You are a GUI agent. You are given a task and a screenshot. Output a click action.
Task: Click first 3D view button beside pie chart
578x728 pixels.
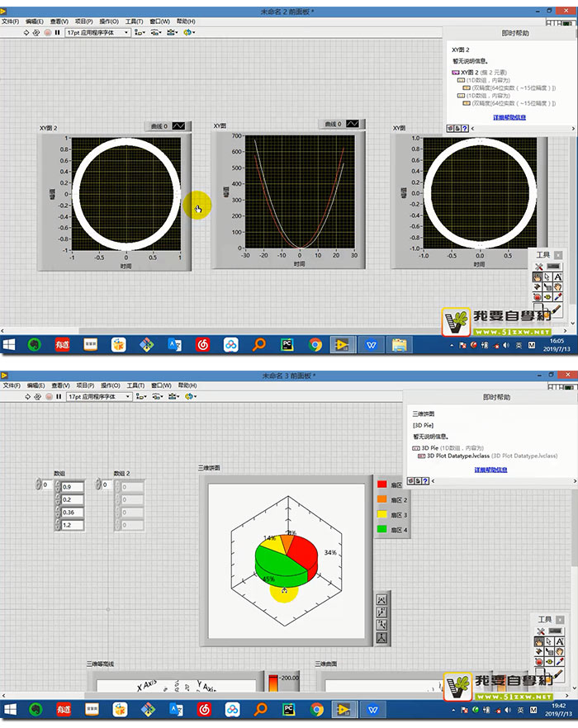pos(382,600)
